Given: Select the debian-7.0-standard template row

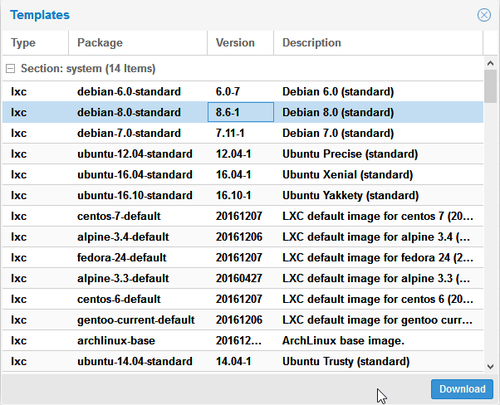Looking at the screenshot, I should [x=243, y=133].
